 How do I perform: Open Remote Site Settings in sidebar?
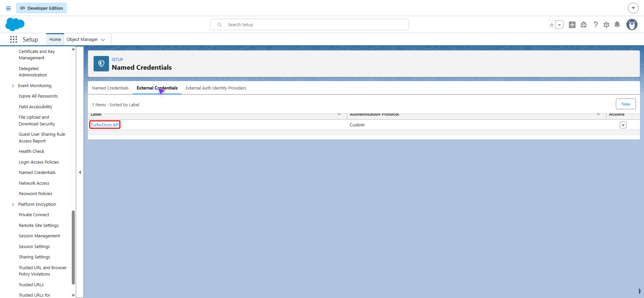tap(39, 226)
